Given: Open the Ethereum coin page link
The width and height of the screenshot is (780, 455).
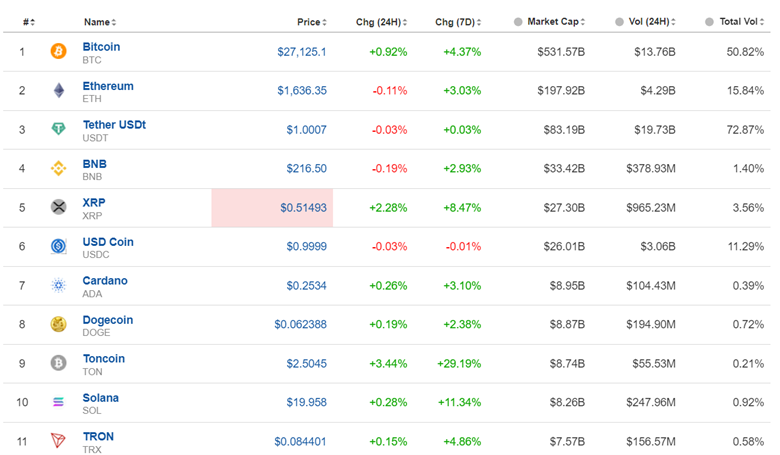Looking at the screenshot, I should pyautogui.click(x=108, y=86).
